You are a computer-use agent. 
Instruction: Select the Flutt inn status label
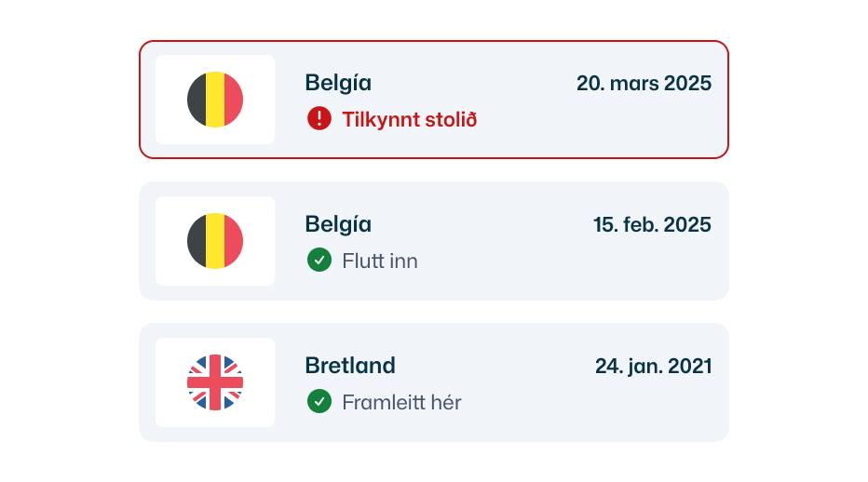(x=379, y=261)
